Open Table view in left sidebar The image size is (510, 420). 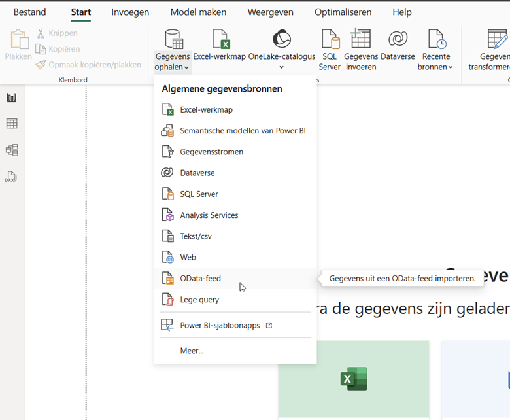(x=12, y=123)
